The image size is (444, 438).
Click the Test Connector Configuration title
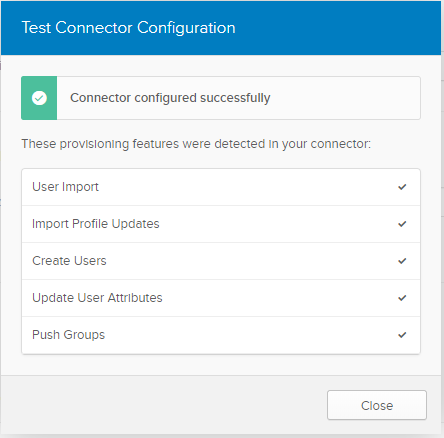(x=128, y=28)
